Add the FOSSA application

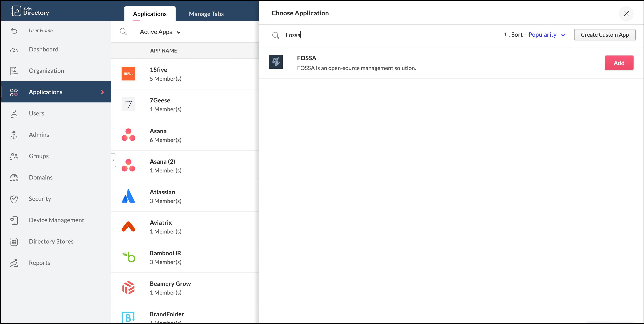tap(619, 63)
